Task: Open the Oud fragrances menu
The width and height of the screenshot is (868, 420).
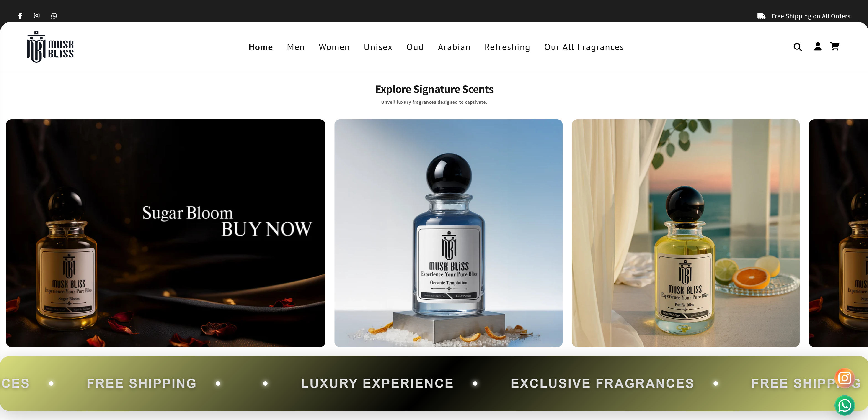Action: tap(415, 47)
